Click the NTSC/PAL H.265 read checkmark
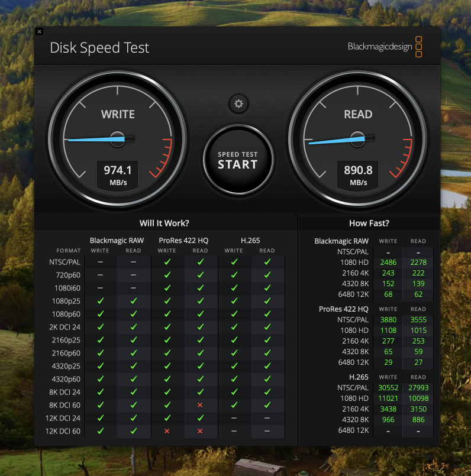This screenshot has width=471, height=476. (267, 262)
